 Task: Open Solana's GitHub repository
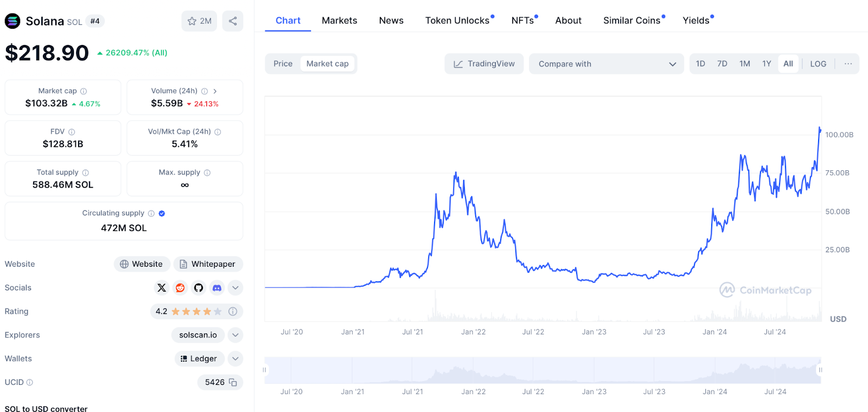[x=199, y=288]
